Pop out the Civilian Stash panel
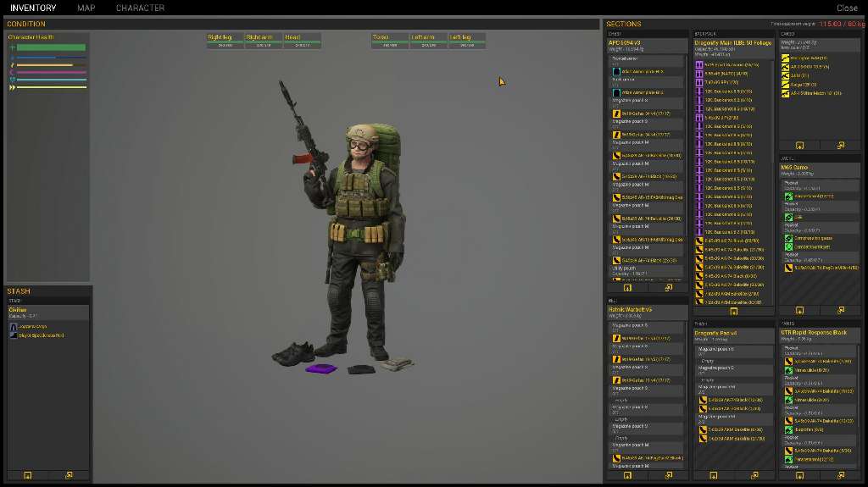The height and width of the screenshot is (487, 868). click(x=69, y=475)
